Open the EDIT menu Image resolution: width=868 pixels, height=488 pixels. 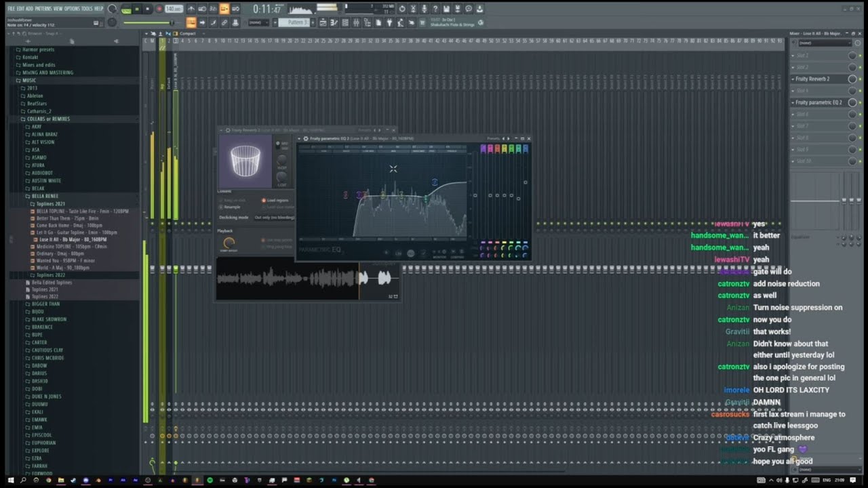tap(20, 8)
